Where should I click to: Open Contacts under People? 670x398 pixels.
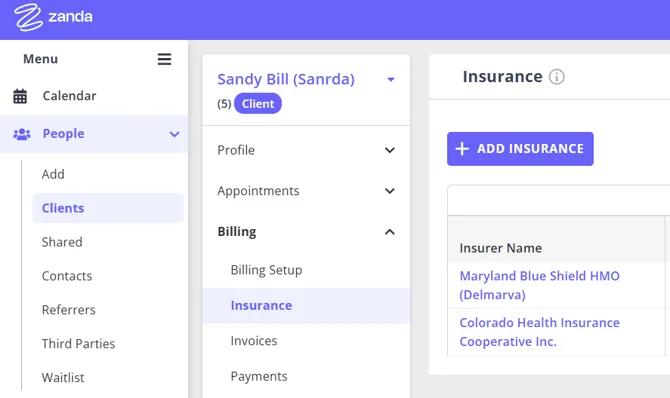(x=67, y=276)
